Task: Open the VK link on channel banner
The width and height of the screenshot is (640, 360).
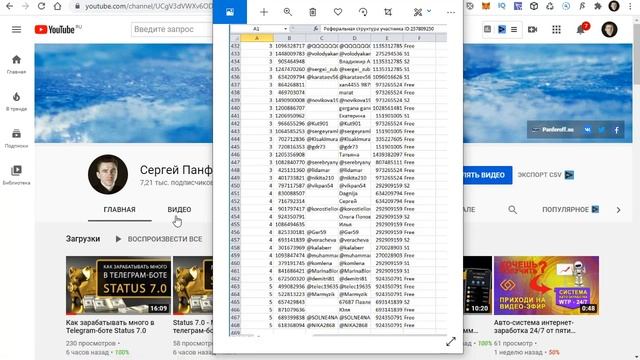Action: (x=587, y=130)
